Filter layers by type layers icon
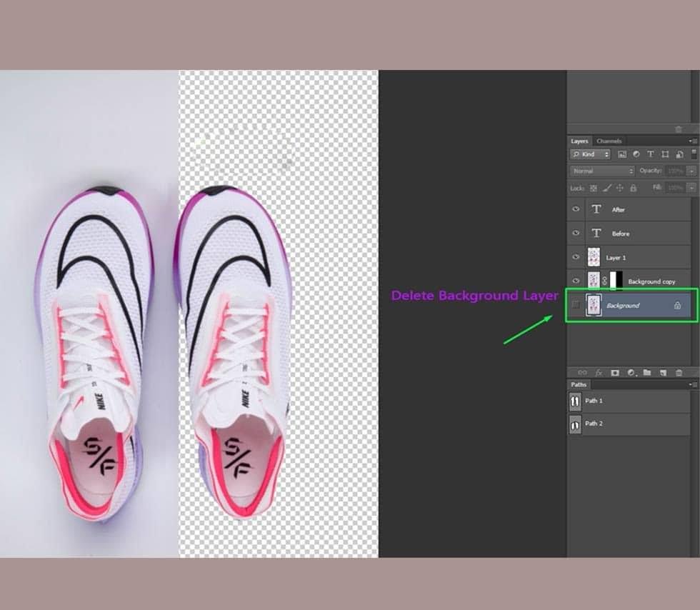 (x=651, y=154)
